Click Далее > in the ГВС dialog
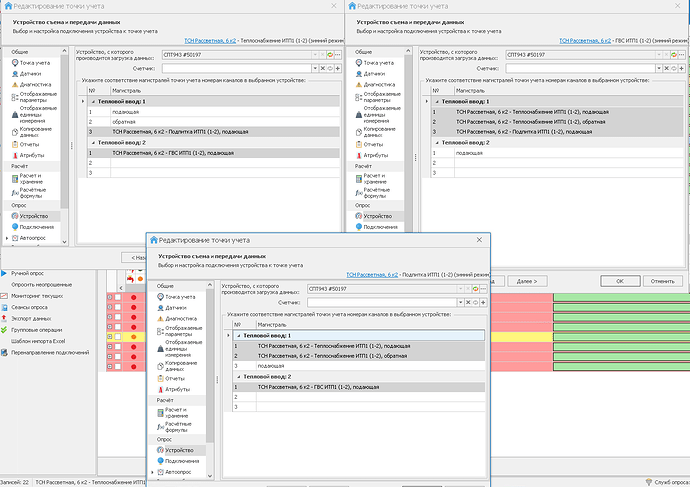 [527, 281]
